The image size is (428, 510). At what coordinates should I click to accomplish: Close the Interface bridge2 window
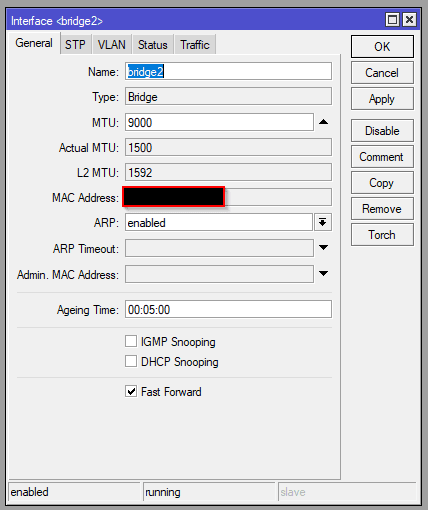[409, 20]
